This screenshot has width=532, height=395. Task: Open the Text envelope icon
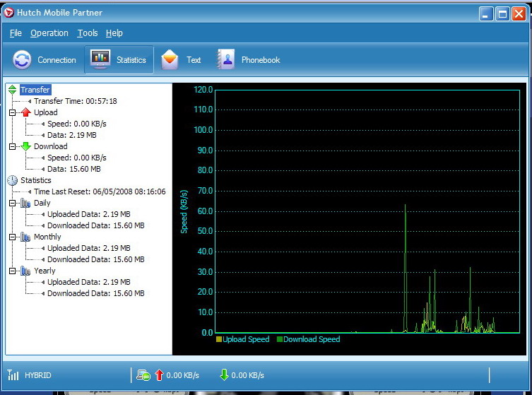[170, 59]
